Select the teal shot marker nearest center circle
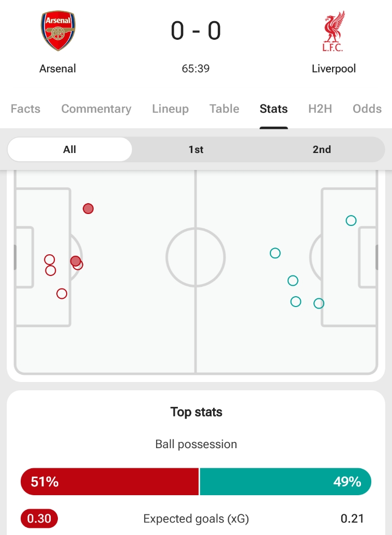Image resolution: width=392 pixels, height=535 pixels. point(275,253)
